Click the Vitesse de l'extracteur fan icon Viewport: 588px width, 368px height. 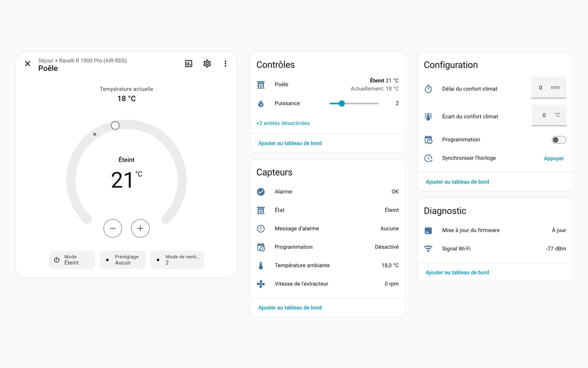click(261, 284)
